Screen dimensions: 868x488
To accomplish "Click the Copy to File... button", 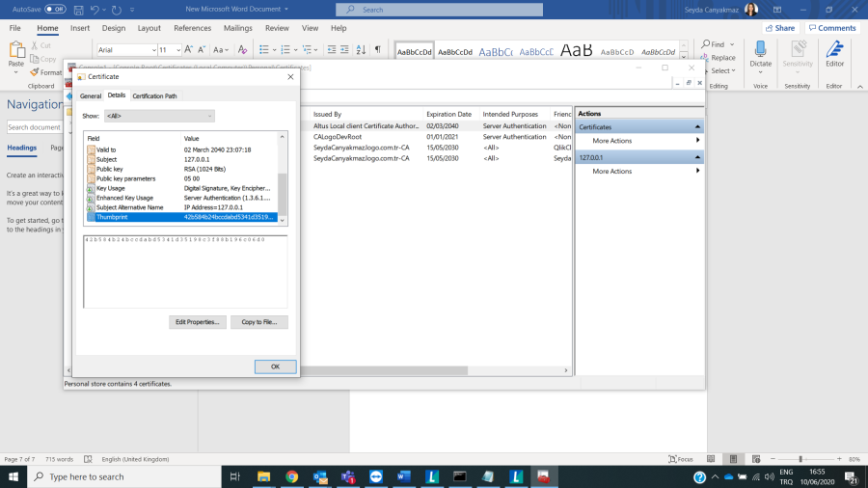I will point(259,322).
